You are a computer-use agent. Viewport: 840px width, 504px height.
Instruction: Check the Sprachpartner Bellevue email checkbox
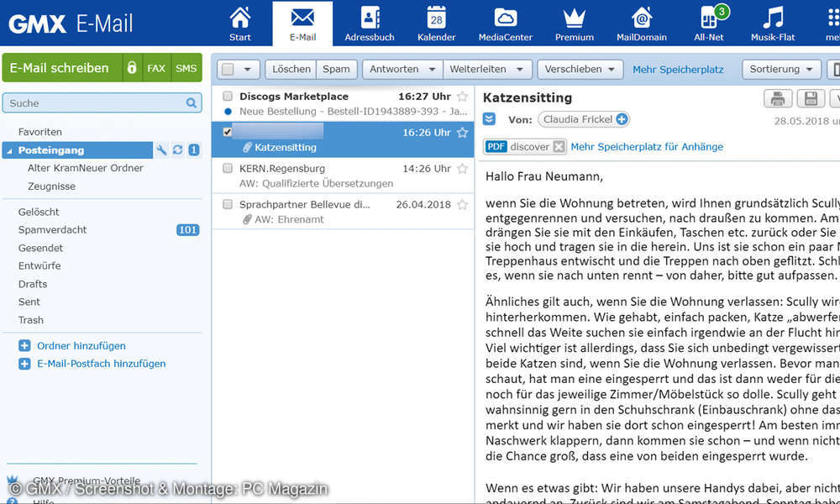(x=228, y=205)
